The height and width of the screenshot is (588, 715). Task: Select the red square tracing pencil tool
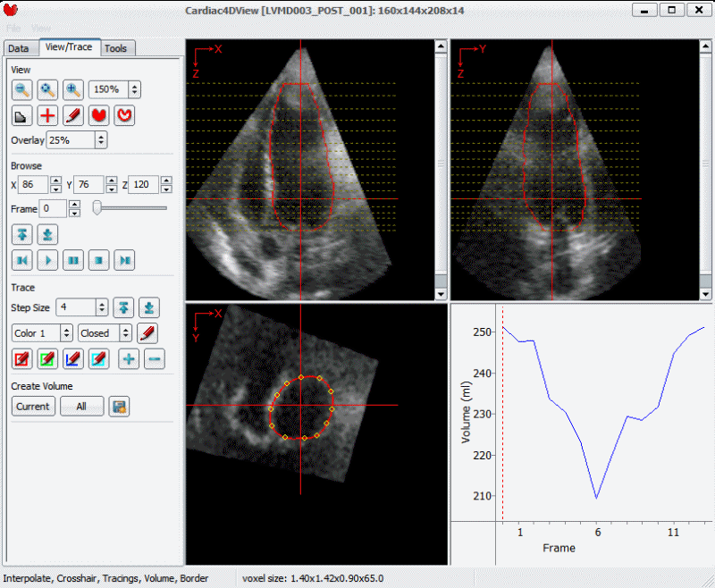coord(22,358)
